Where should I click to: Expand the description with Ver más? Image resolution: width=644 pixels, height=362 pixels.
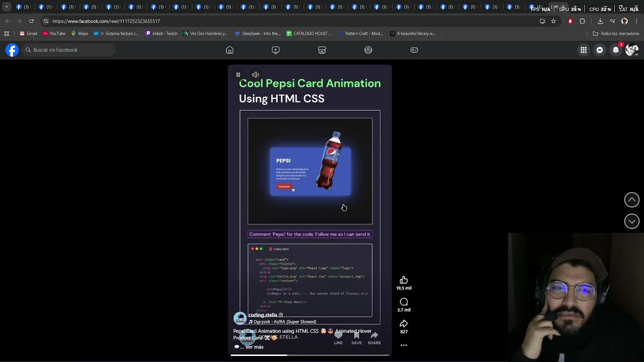point(254,347)
